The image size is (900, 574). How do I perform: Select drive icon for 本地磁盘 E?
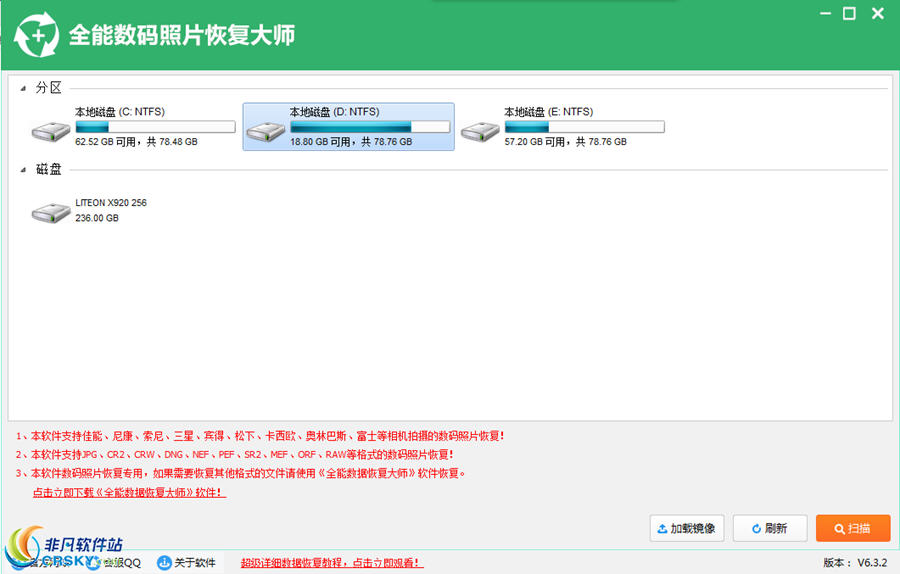coord(480,131)
